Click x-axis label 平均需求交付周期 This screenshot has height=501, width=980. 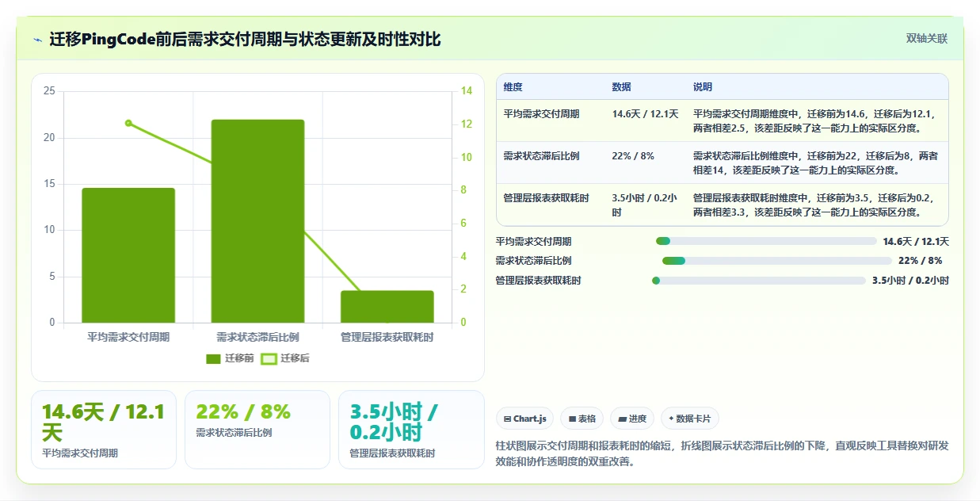click(128, 337)
